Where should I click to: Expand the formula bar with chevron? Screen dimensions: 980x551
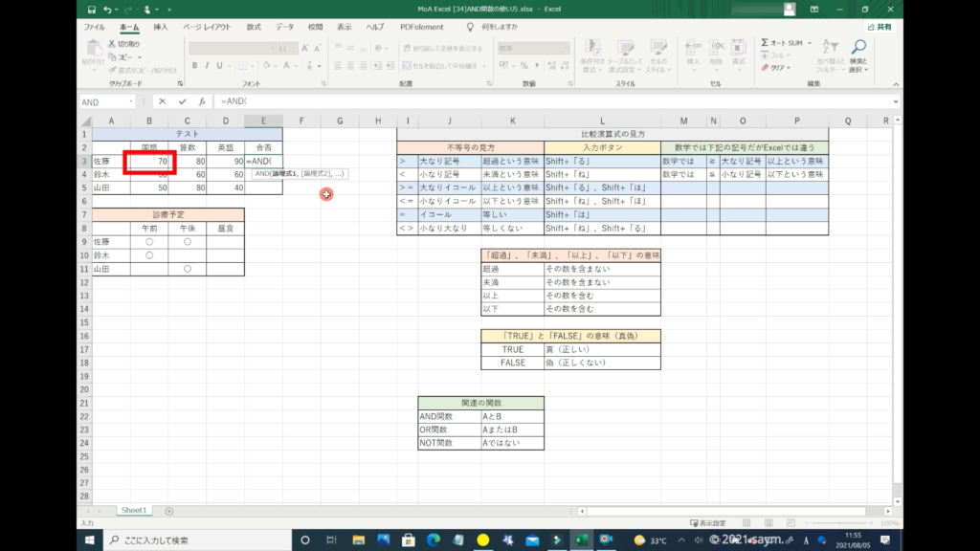click(x=895, y=101)
